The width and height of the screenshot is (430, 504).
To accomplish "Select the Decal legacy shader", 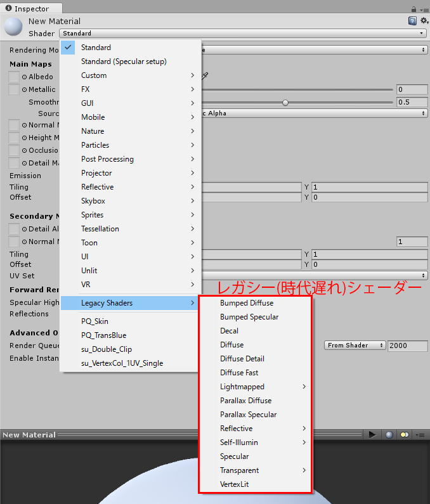I will 256,331.
